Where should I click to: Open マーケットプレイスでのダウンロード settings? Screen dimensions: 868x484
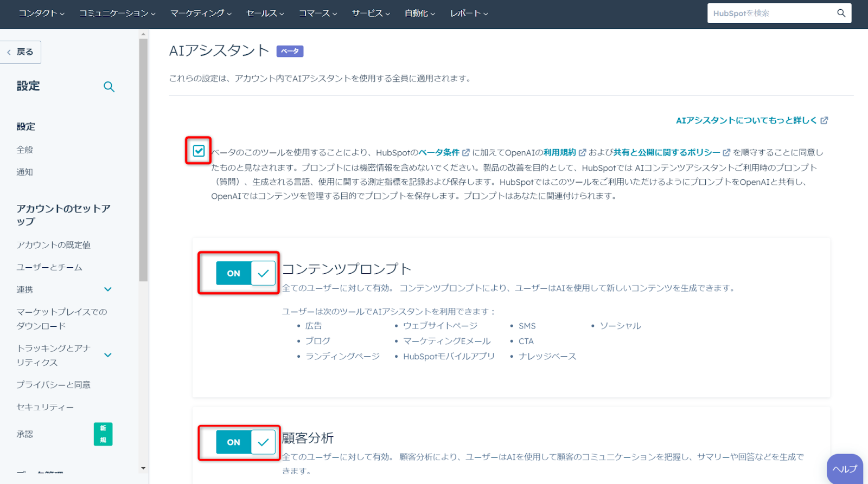[x=62, y=319]
